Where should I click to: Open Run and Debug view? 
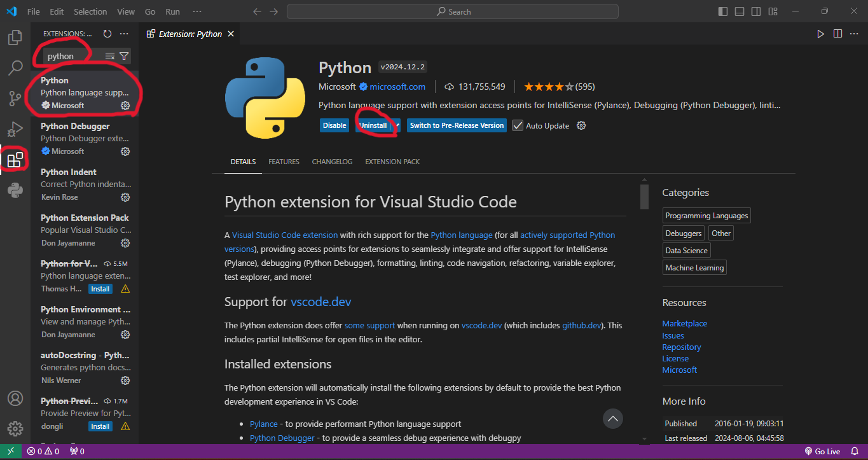[15, 129]
